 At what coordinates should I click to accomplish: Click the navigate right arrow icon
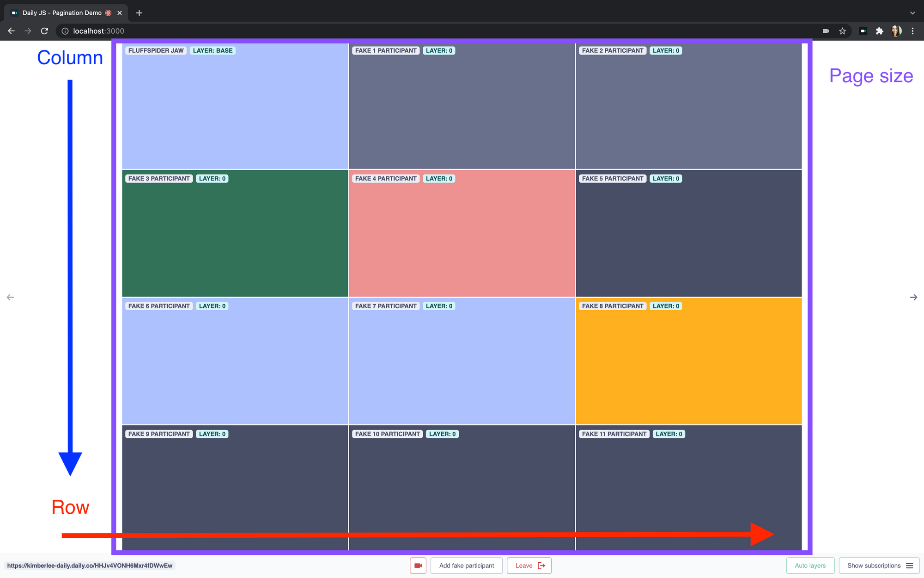point(913,297)
